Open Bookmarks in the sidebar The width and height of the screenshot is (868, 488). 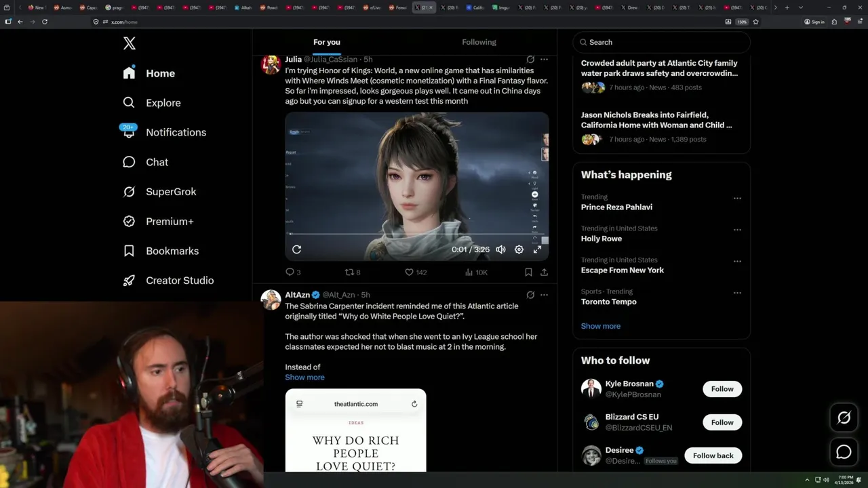click(x=161, y=251)
